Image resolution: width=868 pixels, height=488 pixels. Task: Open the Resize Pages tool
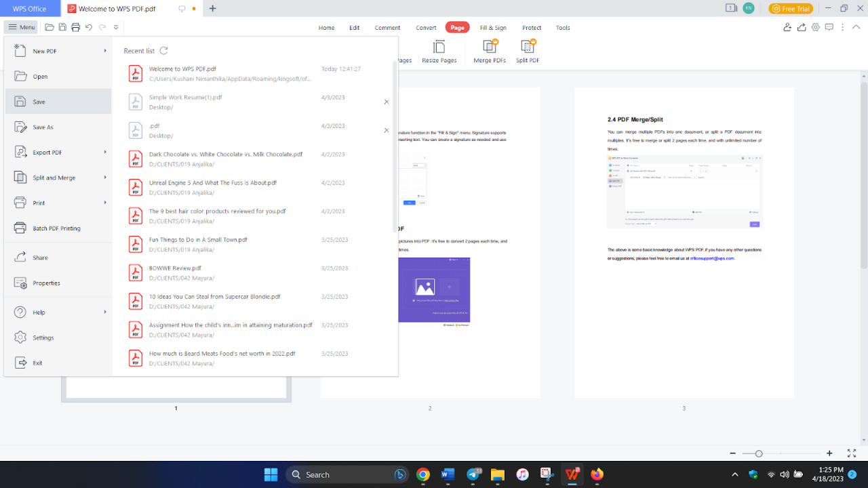(x=439, y=51)
